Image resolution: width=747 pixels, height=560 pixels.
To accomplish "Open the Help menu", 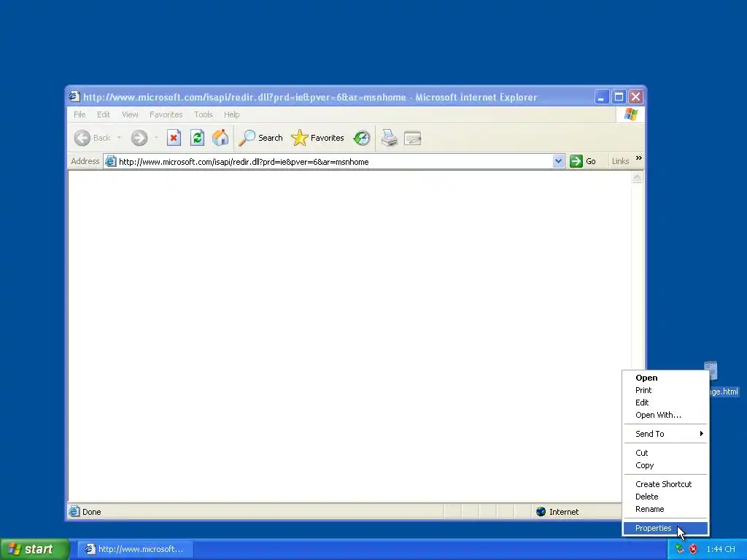I will 231,114.
